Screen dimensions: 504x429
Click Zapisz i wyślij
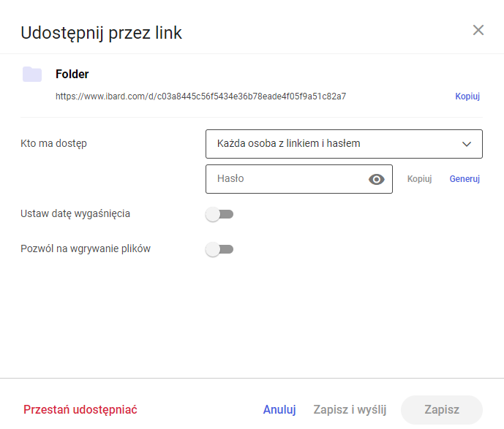pos(350,410)
